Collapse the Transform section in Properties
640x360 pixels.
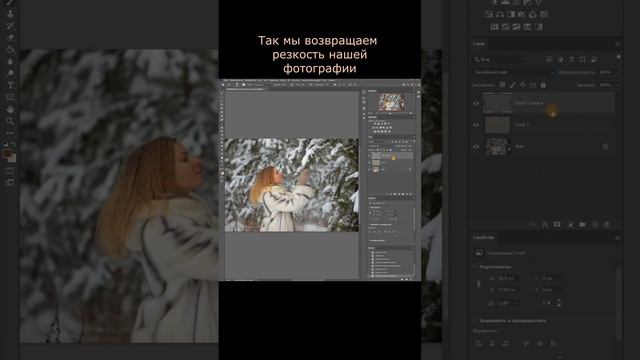[475, 267]
